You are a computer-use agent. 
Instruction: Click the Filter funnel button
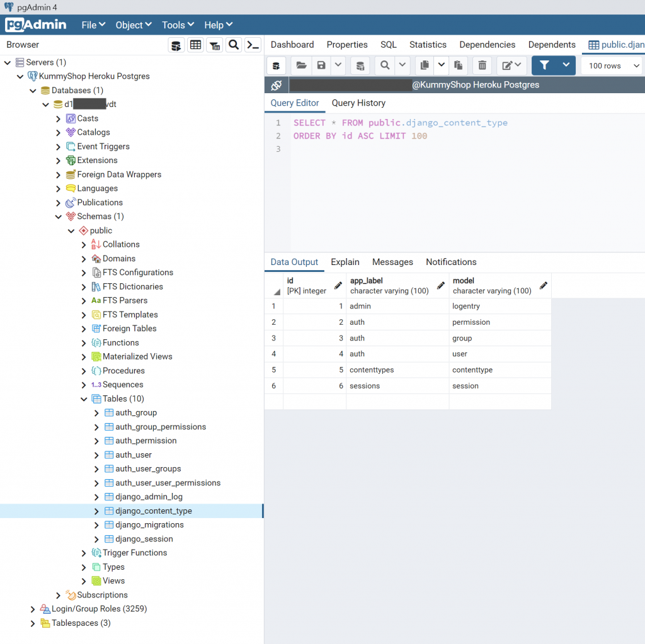pos(544,65)
